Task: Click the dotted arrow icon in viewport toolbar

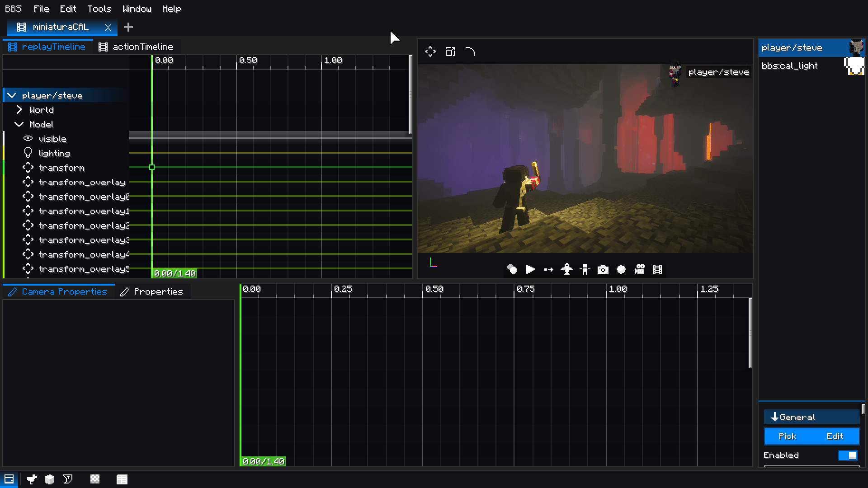Action: click(x=548, y=269)
